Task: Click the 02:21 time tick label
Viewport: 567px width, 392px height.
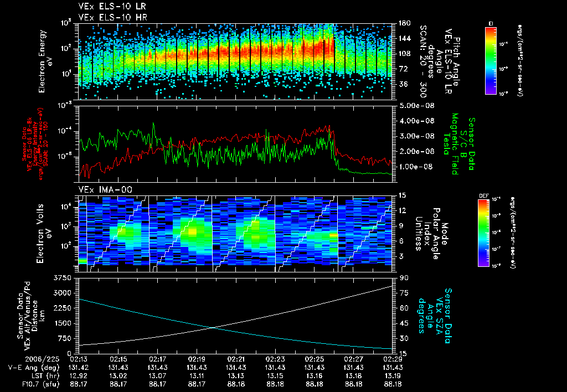Action: (x=236, y=359)
